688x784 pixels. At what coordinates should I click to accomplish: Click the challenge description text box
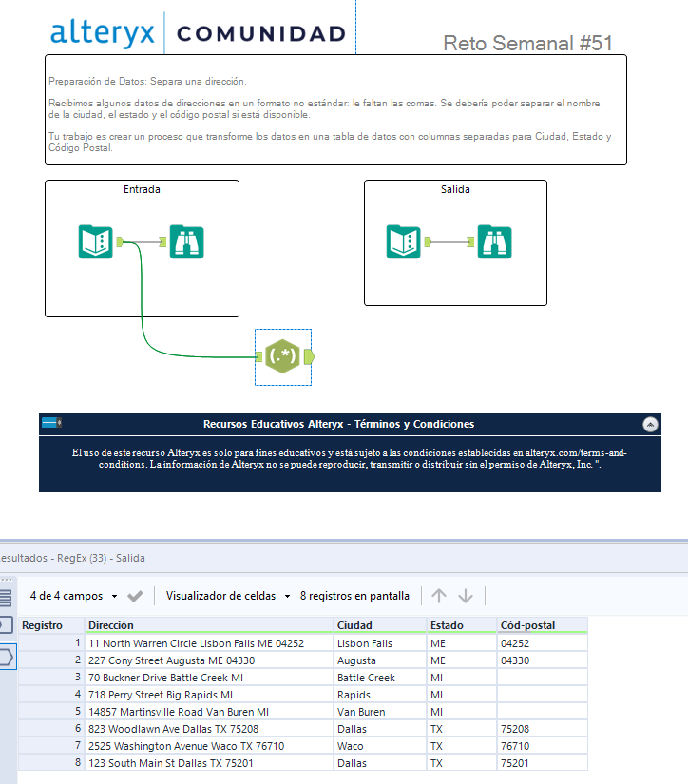point(336,110)
